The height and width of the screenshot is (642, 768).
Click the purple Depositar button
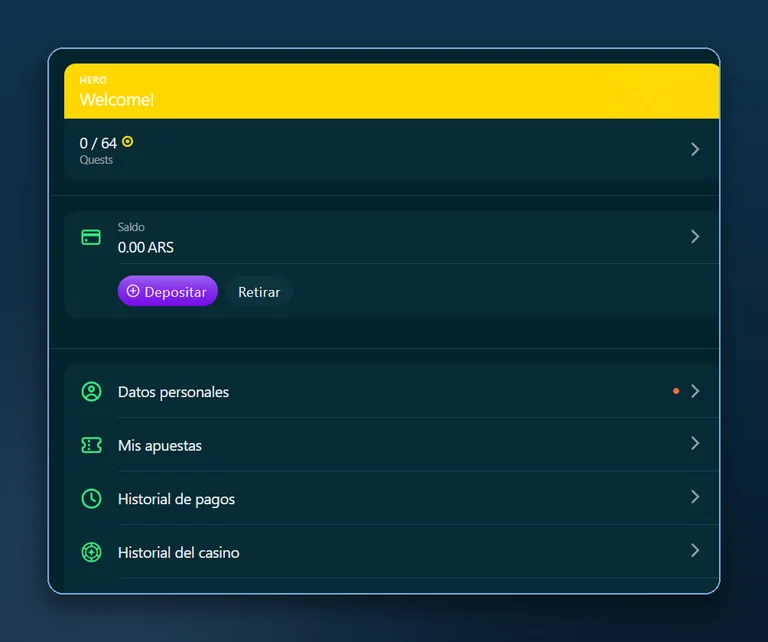pyautogui.click(x=168, y=291)
